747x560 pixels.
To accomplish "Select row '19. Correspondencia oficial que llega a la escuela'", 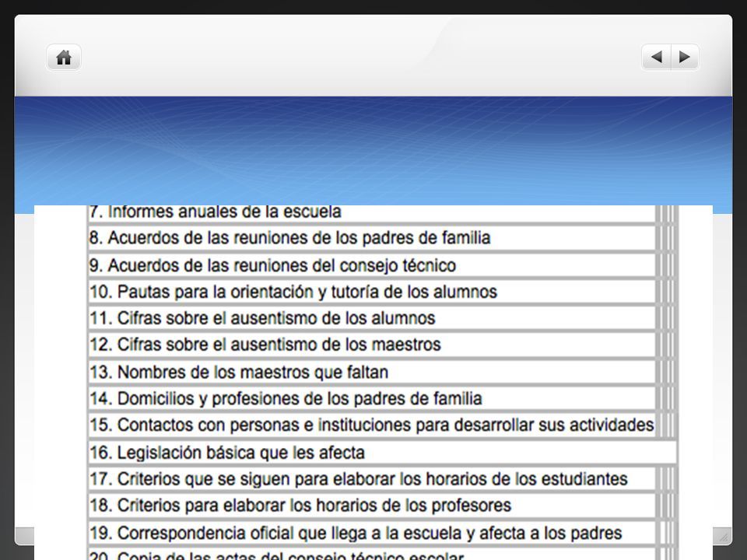I will pos(372,533).
